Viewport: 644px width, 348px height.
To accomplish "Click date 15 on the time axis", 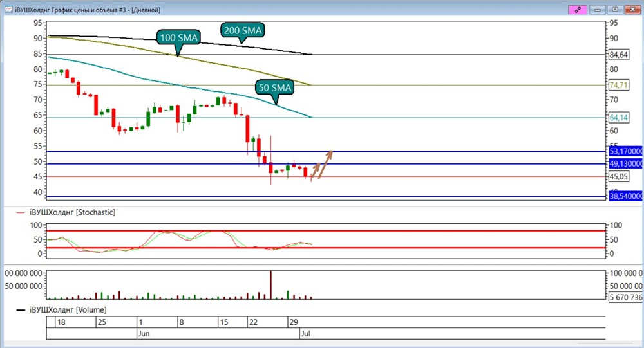I will pos(223,322).
